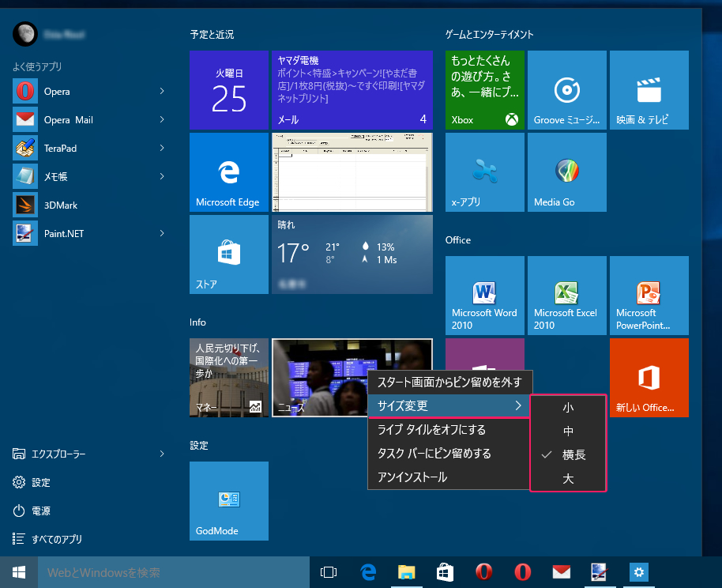This screenshot has height=588, width=722.
Task: Click the user account picture
Action: pos(24,34)
